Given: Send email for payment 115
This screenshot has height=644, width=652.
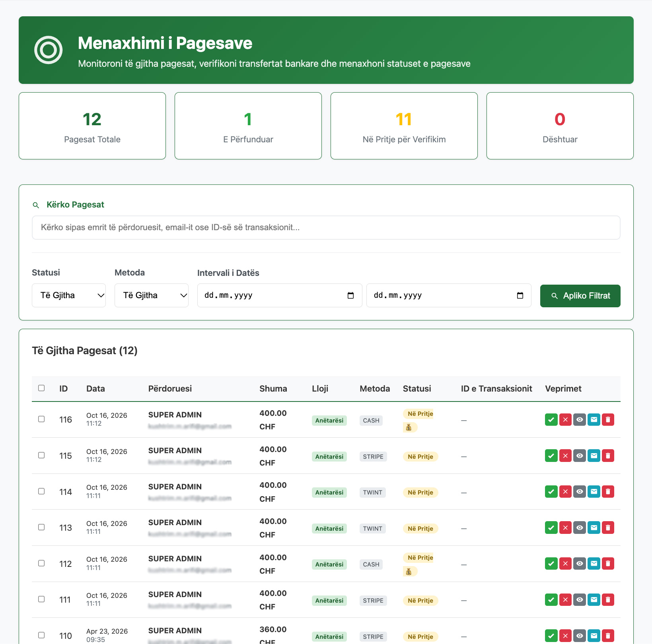Looking at the screenshot, I should 594,456.
